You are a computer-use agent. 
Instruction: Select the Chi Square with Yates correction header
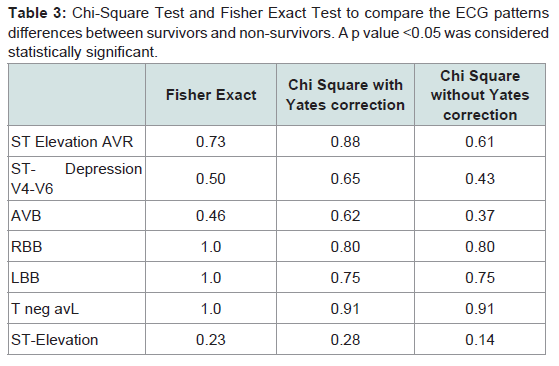point(345,95)
